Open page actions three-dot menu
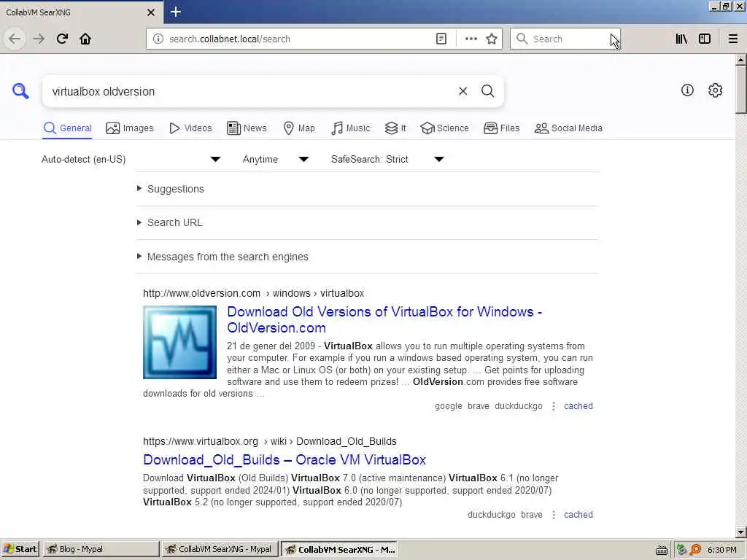This screenshot has height=560, width=747. (x=471, y=39)
